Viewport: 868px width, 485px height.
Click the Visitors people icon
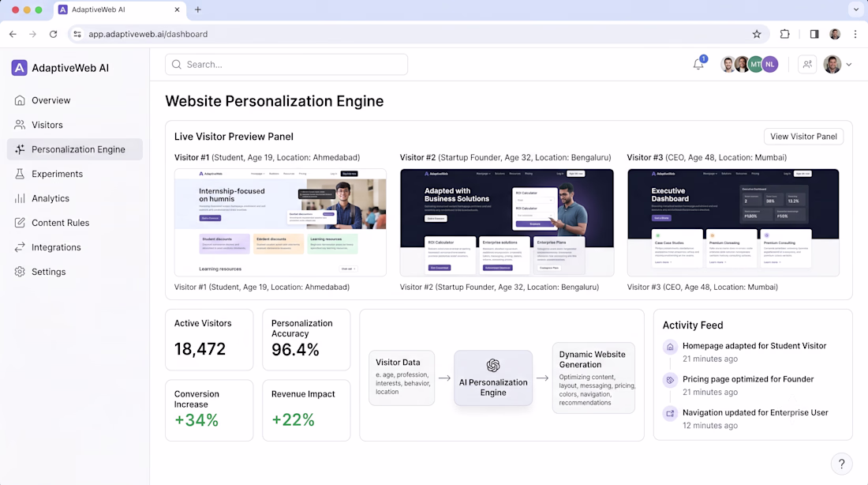(20, 125)
